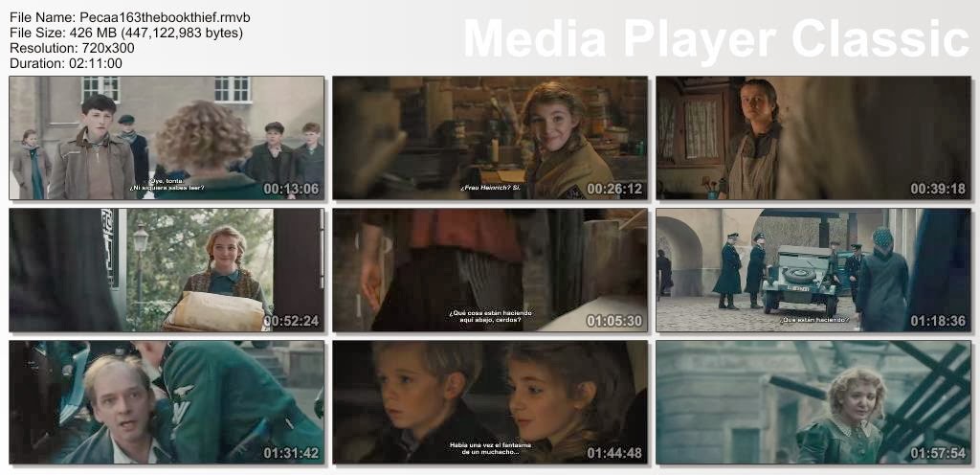Click the File Size line reading 426 MB
The width and height of the screenshot is (980, 475).
(x=126, y=33)
